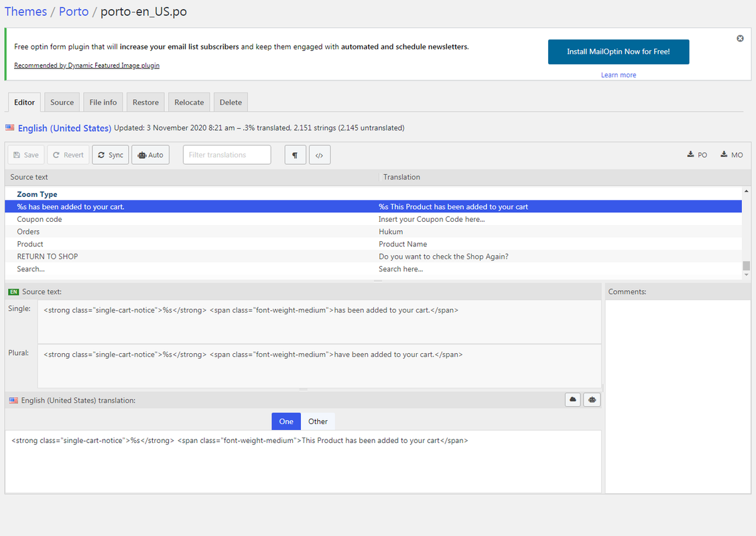Screen dimensions: 756x536
Task: Sync the translation file
Action: [111, 155]
